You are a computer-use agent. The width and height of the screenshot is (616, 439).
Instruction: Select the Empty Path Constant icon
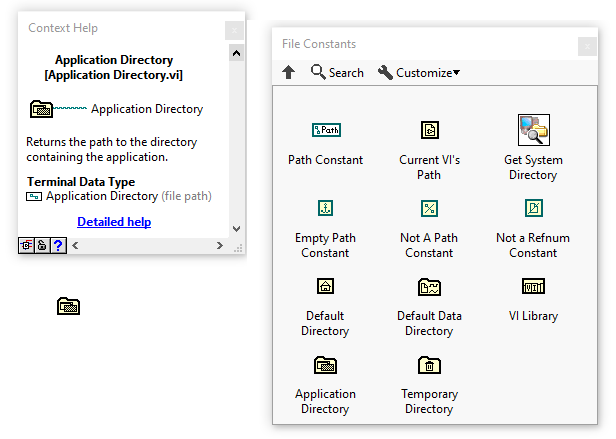(325, 208)
